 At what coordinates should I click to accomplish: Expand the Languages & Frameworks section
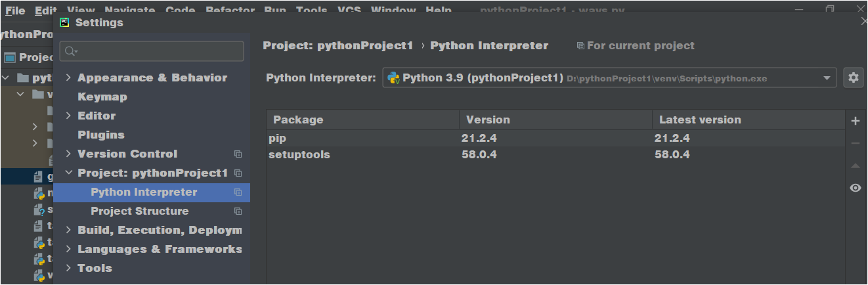(x=68, y=250)
